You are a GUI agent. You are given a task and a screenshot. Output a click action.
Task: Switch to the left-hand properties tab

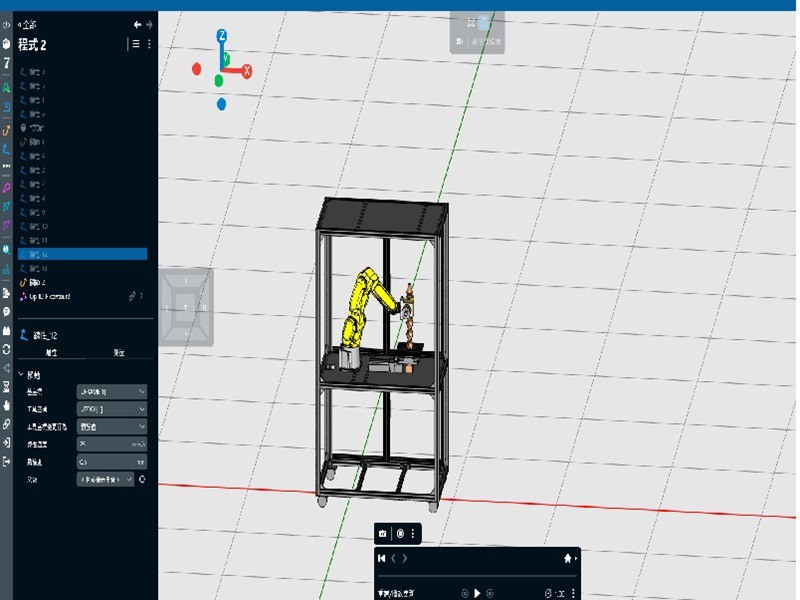(50, 353)
